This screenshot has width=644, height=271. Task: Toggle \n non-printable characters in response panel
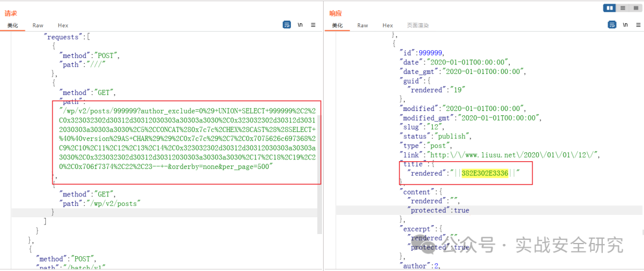click(625, 24)
